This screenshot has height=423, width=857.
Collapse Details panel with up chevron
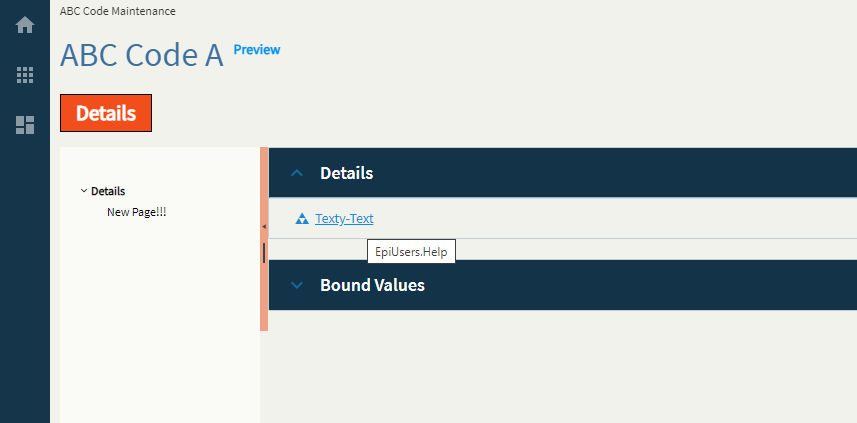click(297, 173)
